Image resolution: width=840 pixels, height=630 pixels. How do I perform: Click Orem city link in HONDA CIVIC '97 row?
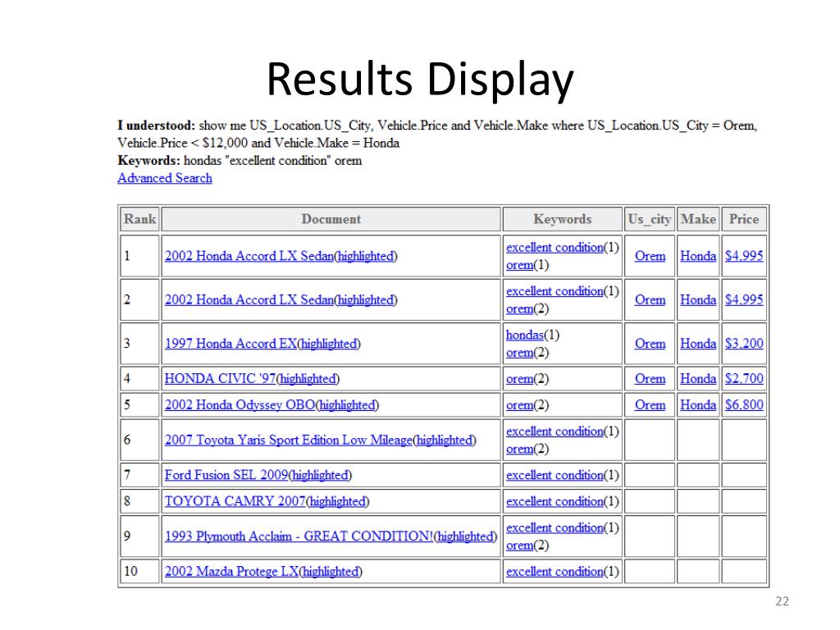[x=650, y=379]
